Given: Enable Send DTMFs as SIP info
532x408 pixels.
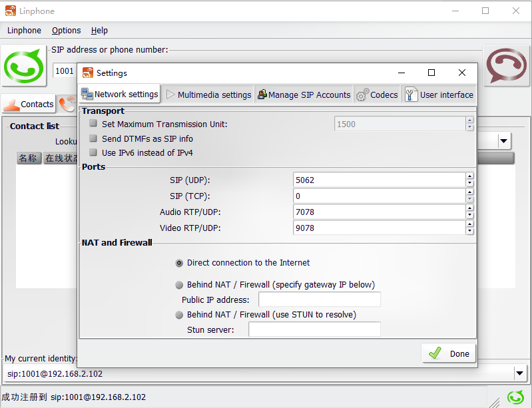Looking at the screenshot, I should [x=93, y=138].
